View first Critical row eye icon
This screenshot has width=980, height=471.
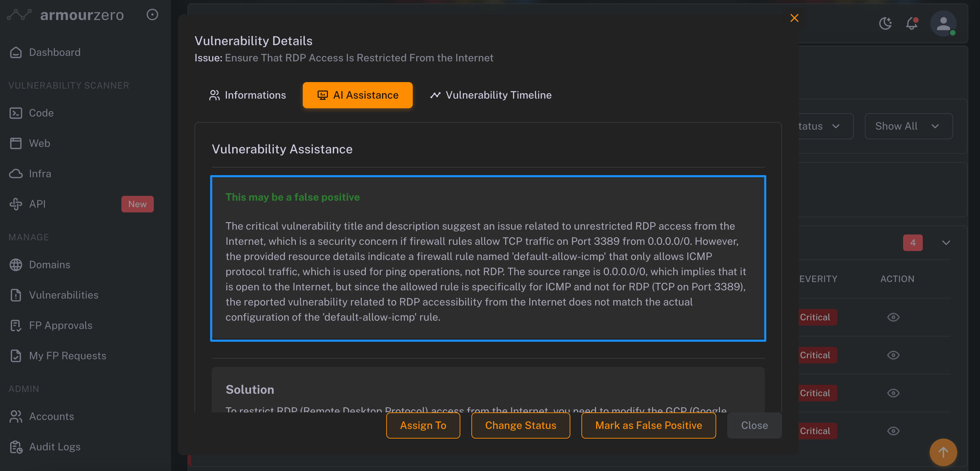(x=893, y=317)
